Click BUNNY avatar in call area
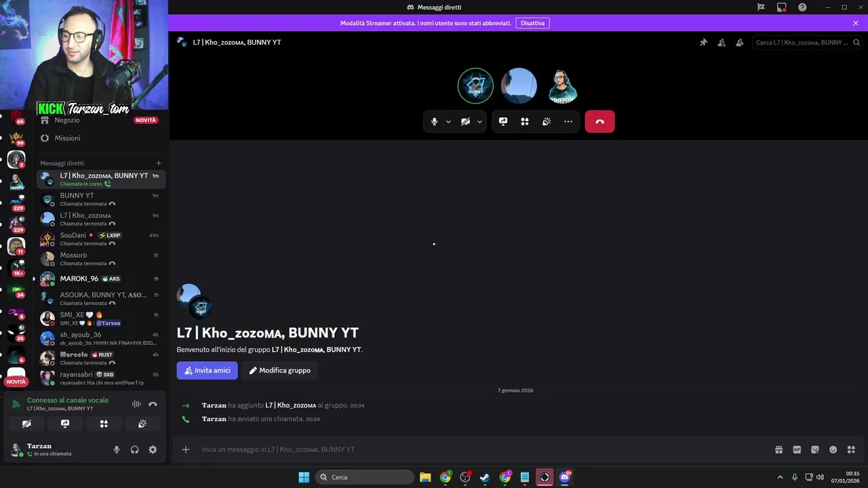Screen dimensions: 868x488 pyautogui.click(x=475, y=85)
